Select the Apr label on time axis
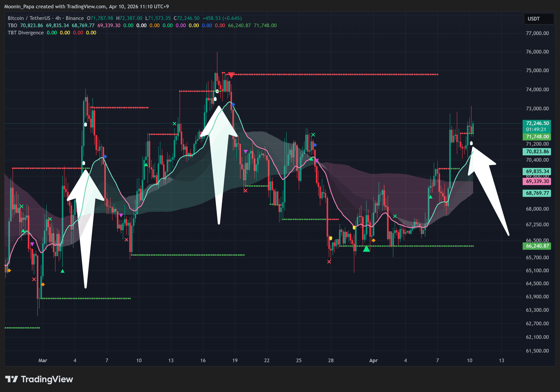The width and height of the screenshot is (560, 392). coord(373,360)
